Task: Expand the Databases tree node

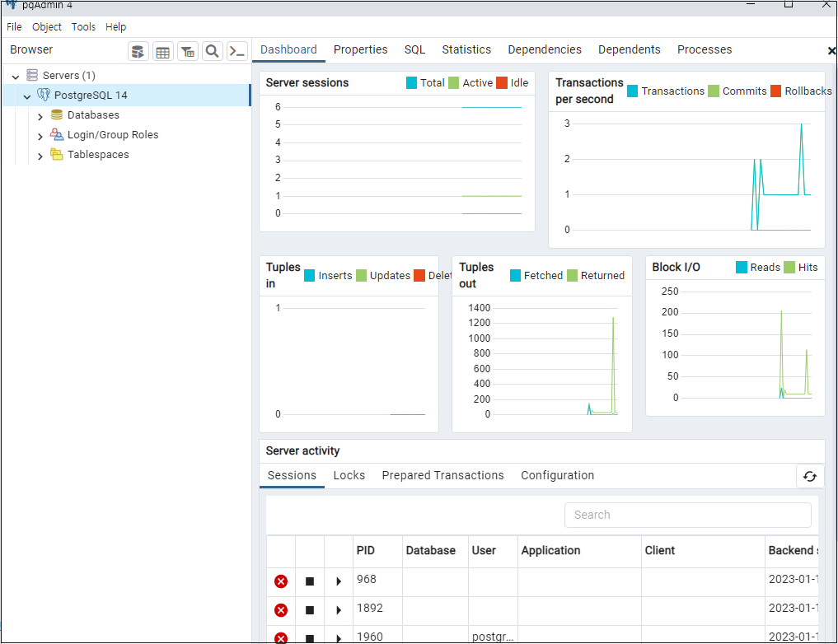Action: [x=40, y=116]
